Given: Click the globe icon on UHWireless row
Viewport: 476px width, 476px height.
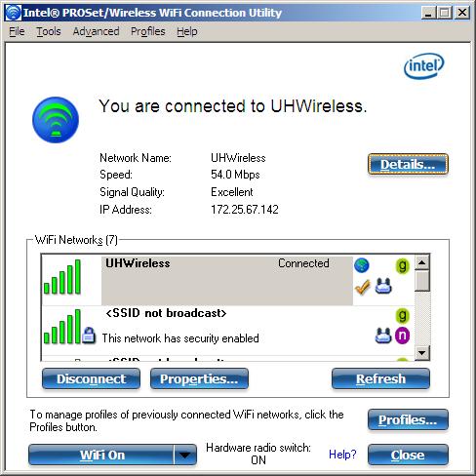Looking at the screenshot, I should tap(362, 265).
